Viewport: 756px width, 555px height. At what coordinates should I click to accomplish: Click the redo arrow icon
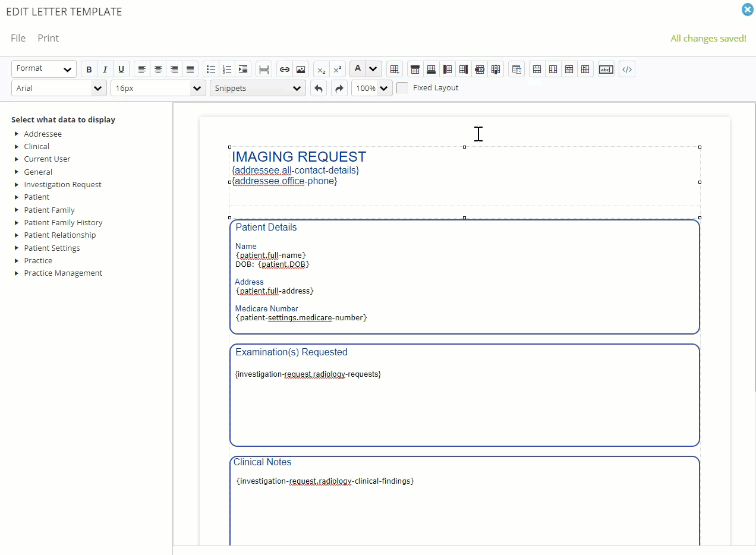click(x=339, y=89)
